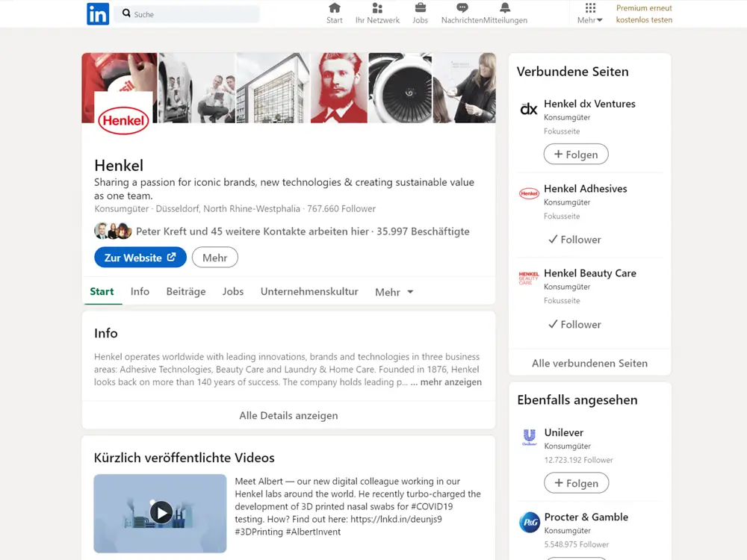Open Alle verbundenen Seiten link
747x560 pixels.
(x=589, y=362)
